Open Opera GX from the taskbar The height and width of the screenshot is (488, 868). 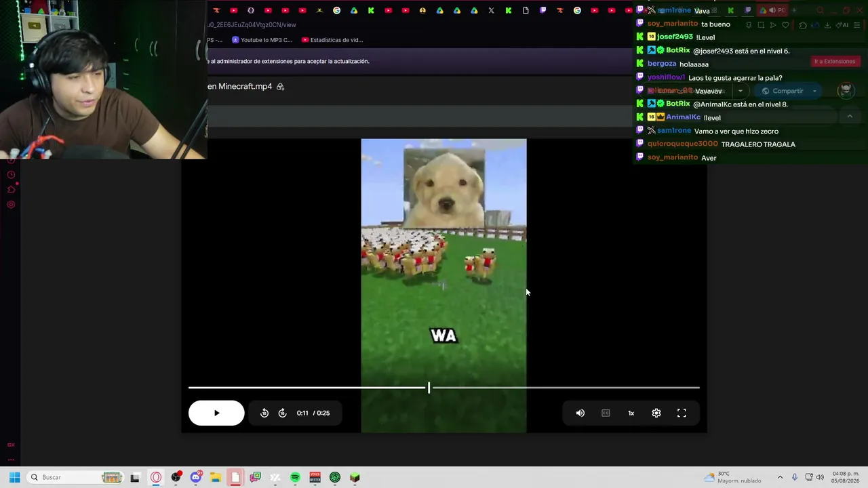click(156, 477)
